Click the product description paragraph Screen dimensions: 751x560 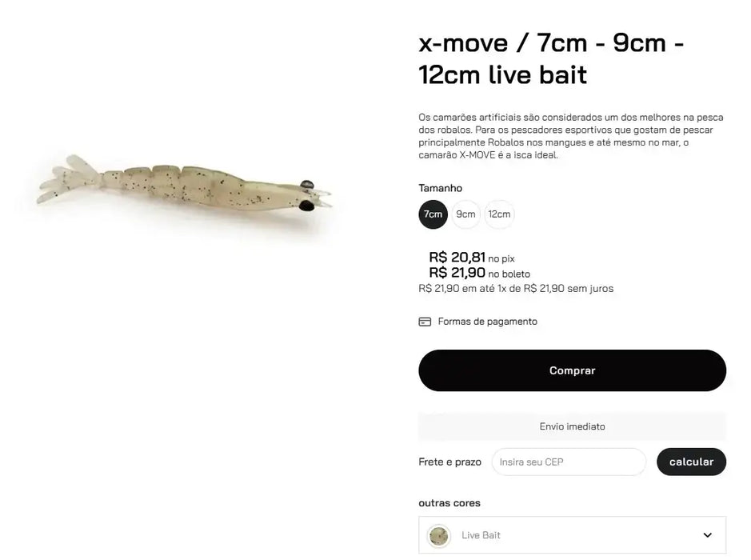pyautogui.click(x=571, y=136)
